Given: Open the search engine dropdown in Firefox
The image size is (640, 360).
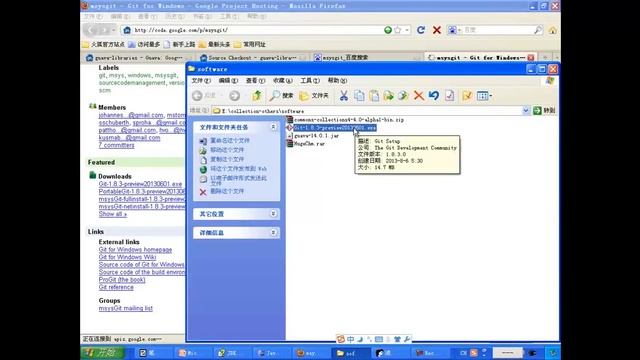Looking at the screenshot, I should 454,30.
